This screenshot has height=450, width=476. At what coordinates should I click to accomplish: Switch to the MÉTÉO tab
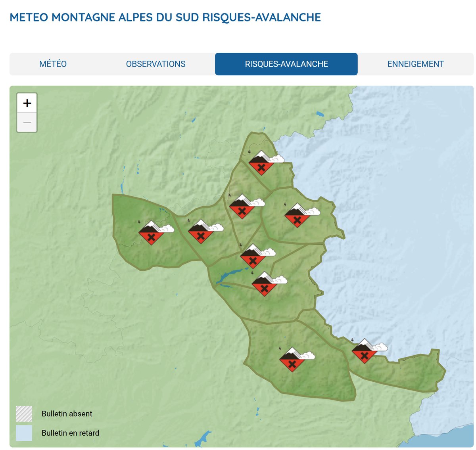[52, 63]
